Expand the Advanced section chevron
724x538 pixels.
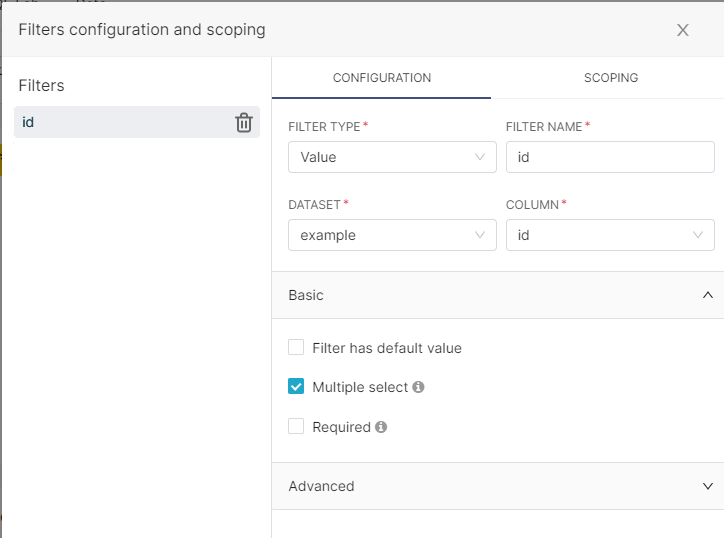pos(708,486)
